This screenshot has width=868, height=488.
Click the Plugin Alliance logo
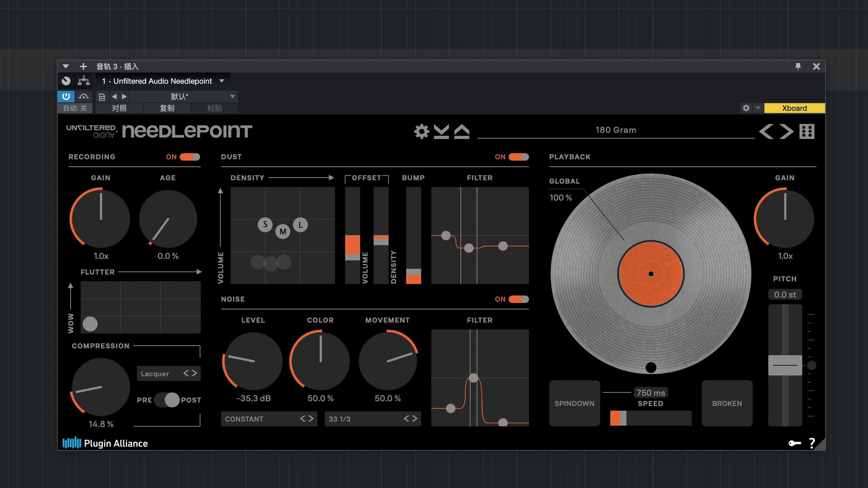point(105,443)
